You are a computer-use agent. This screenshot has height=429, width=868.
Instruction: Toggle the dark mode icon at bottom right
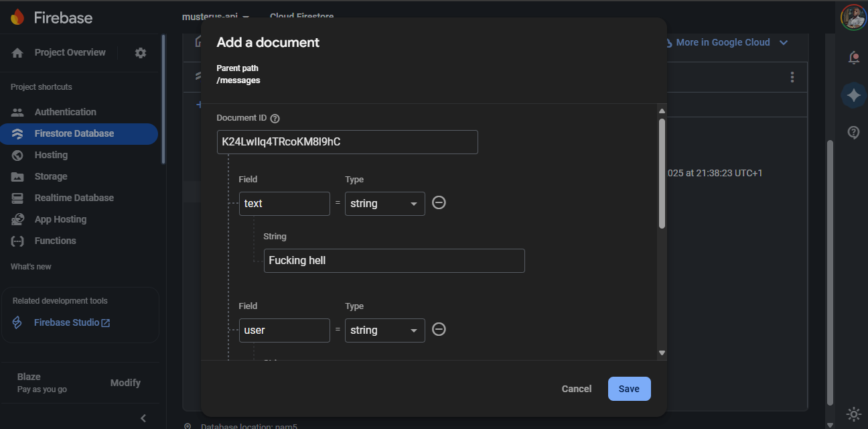[853, 414]
